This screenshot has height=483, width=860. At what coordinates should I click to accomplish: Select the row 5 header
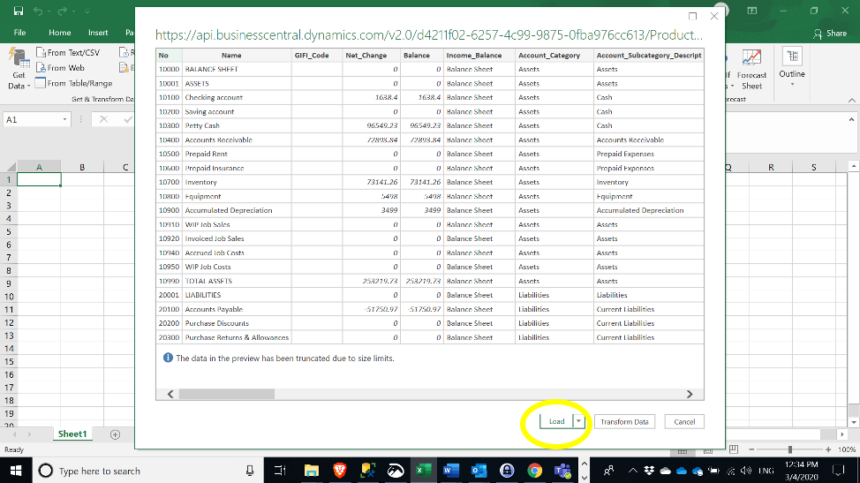[x=8, y=231]
